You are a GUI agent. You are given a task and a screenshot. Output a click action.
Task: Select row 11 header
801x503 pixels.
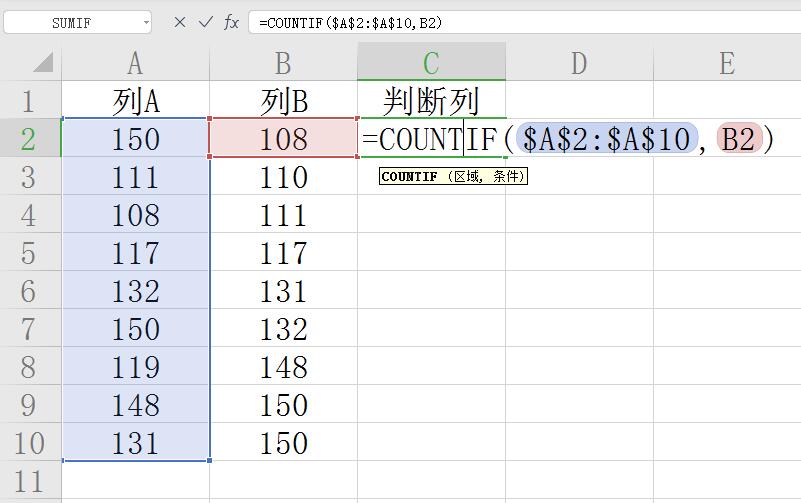pos(28,481)
